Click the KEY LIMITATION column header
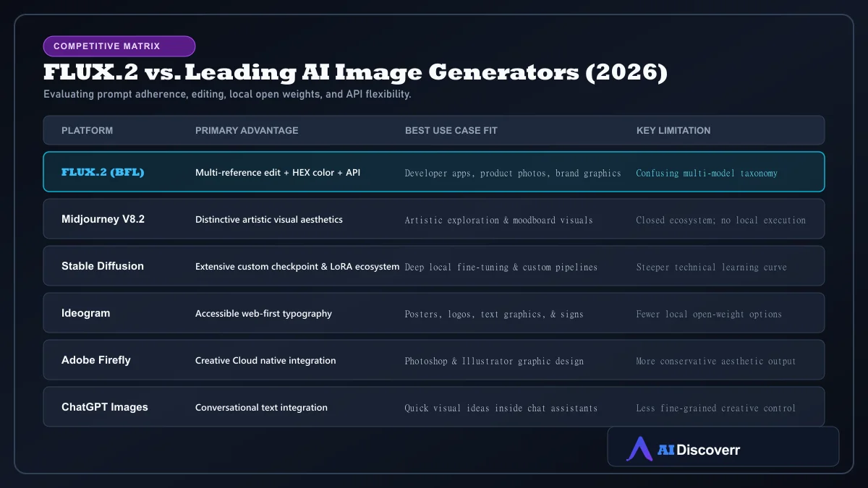 [x=673, y=131]
